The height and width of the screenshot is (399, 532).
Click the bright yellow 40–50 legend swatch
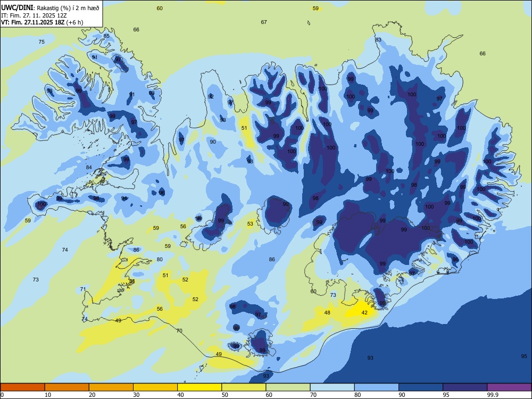click(199, 387)
